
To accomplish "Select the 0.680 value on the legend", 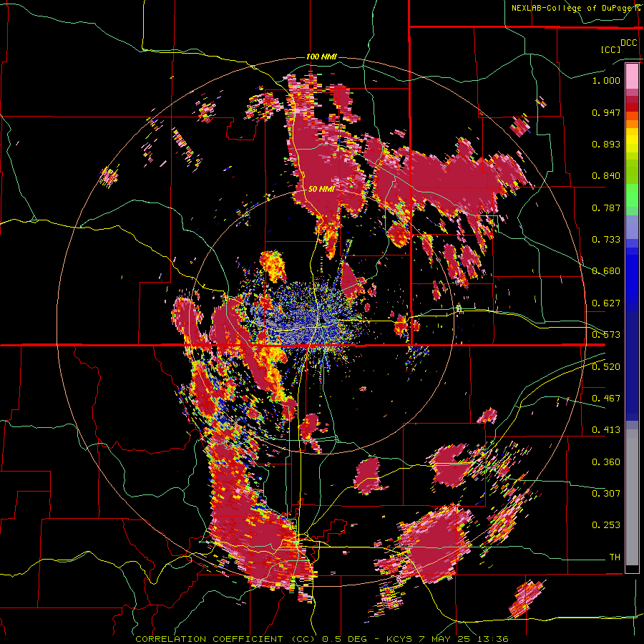I will [606, 271].
